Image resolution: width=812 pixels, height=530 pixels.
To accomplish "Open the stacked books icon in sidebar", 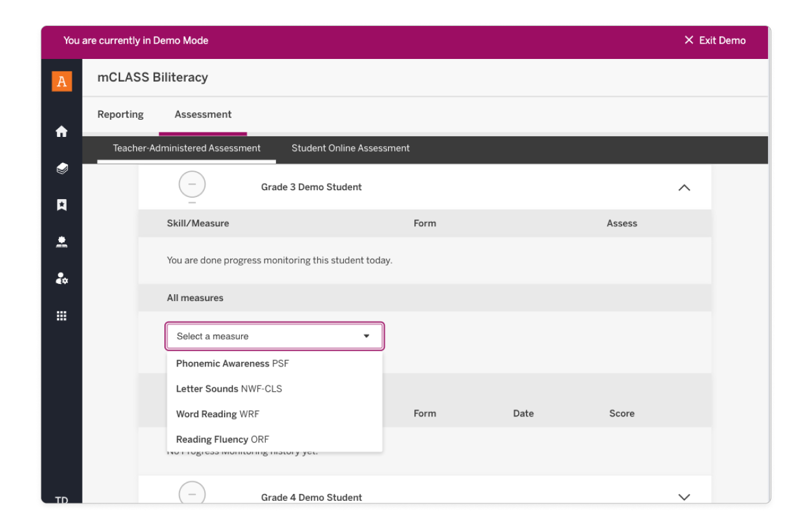I will [62, 168].
